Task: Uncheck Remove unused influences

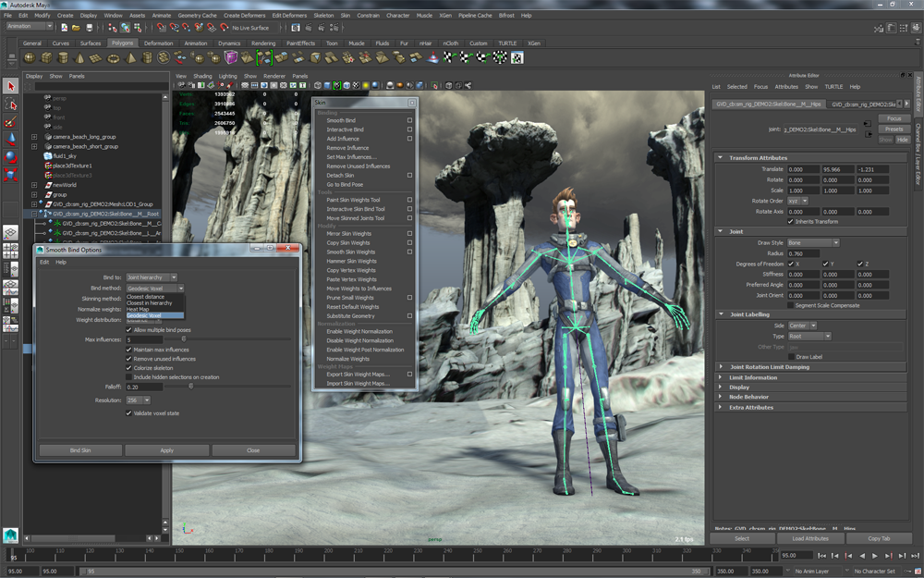Action: tap(129, 359)
